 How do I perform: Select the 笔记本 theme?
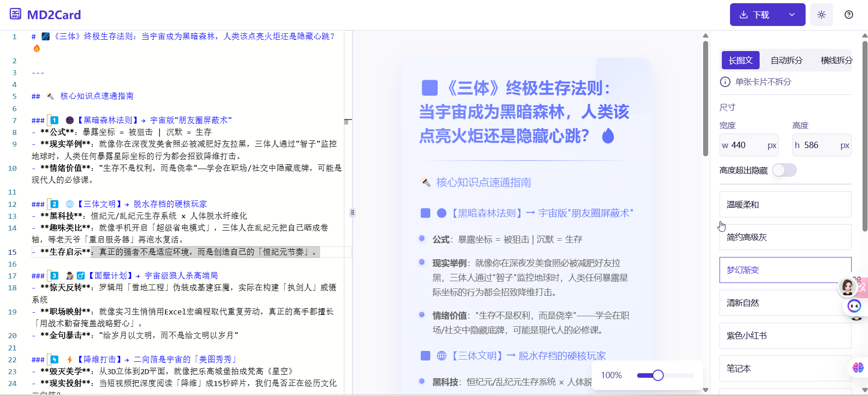click(x=786, y=368)
